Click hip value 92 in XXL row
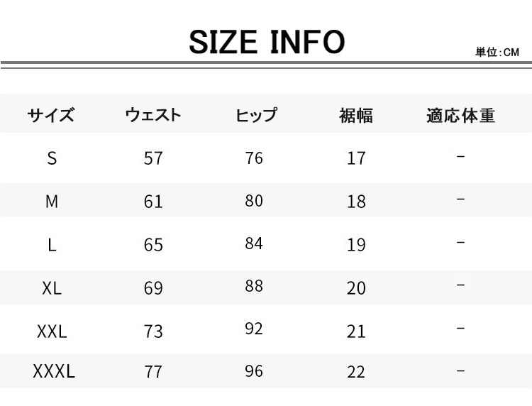 click(x=254, y=329)
